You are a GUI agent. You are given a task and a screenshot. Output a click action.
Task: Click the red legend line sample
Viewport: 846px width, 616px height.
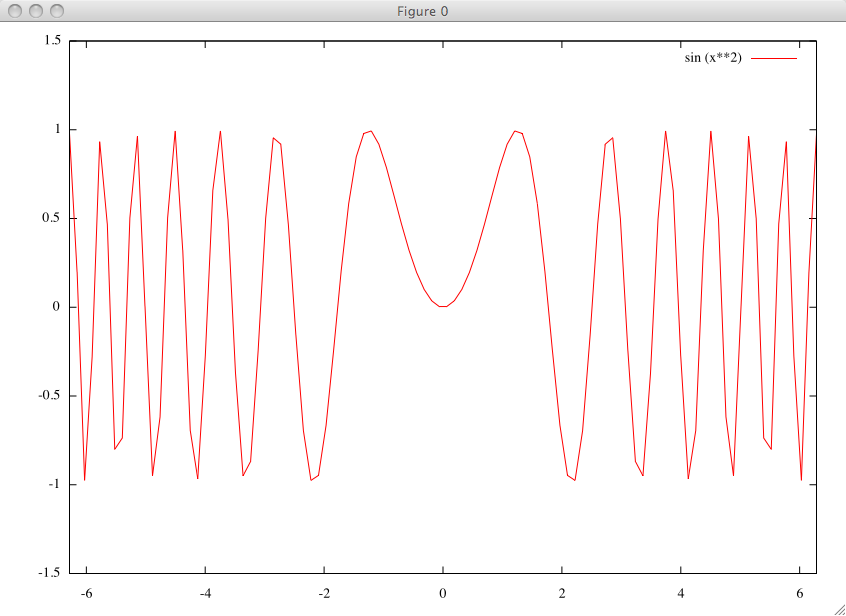click(774, 58)
